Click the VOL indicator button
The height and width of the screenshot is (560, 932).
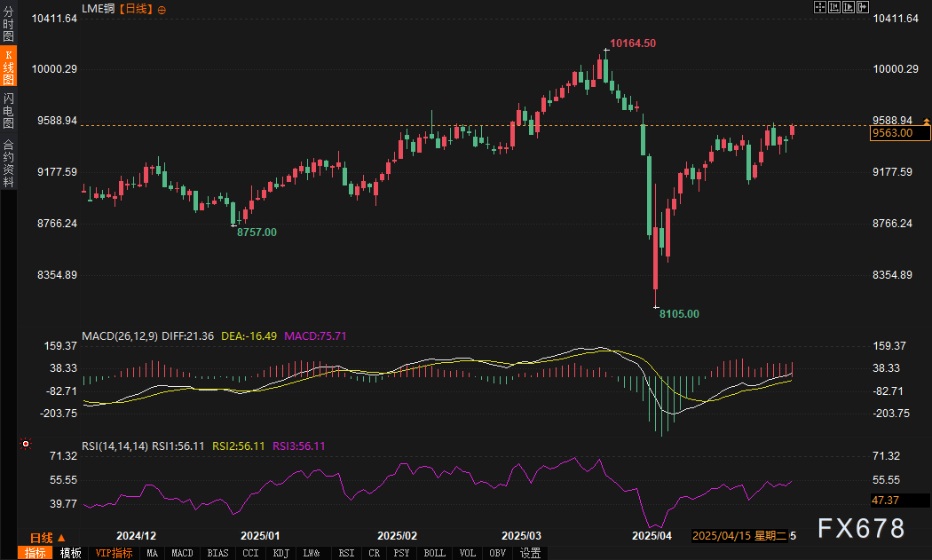[x=467, y=553]
